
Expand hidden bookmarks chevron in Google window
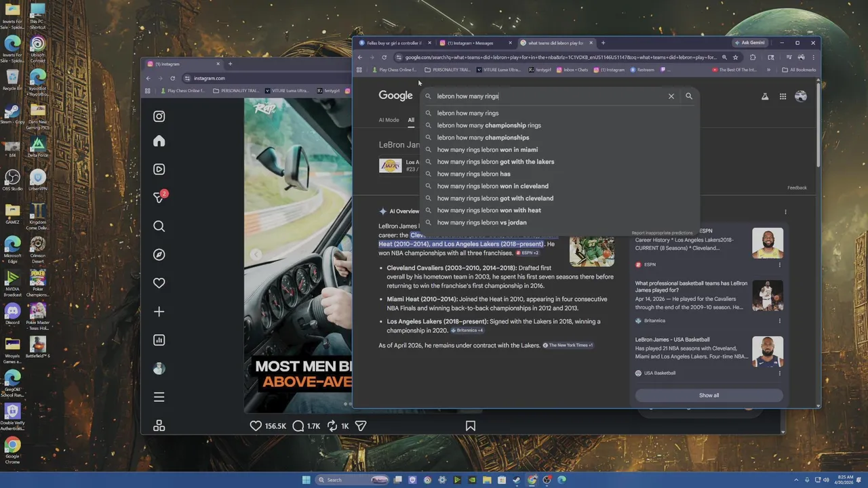[x=768, y=70]
